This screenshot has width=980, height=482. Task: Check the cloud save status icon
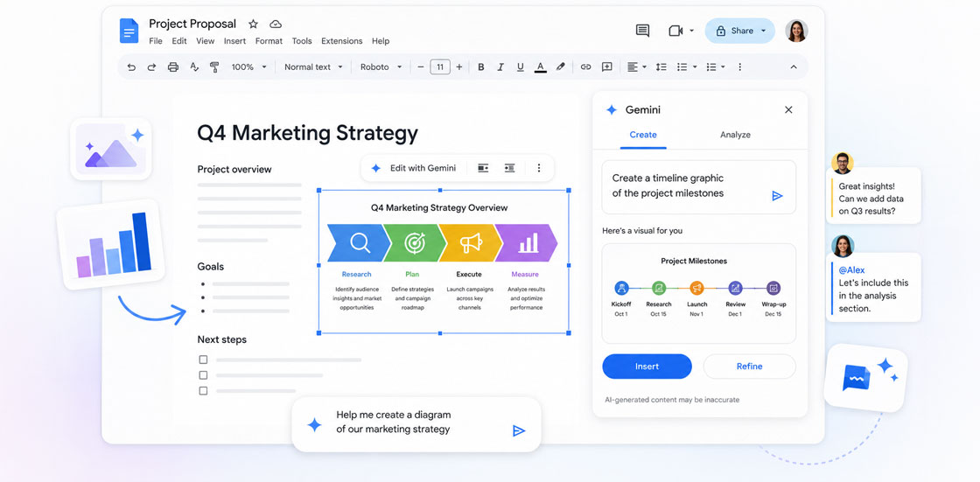click(x=276, y=24)
